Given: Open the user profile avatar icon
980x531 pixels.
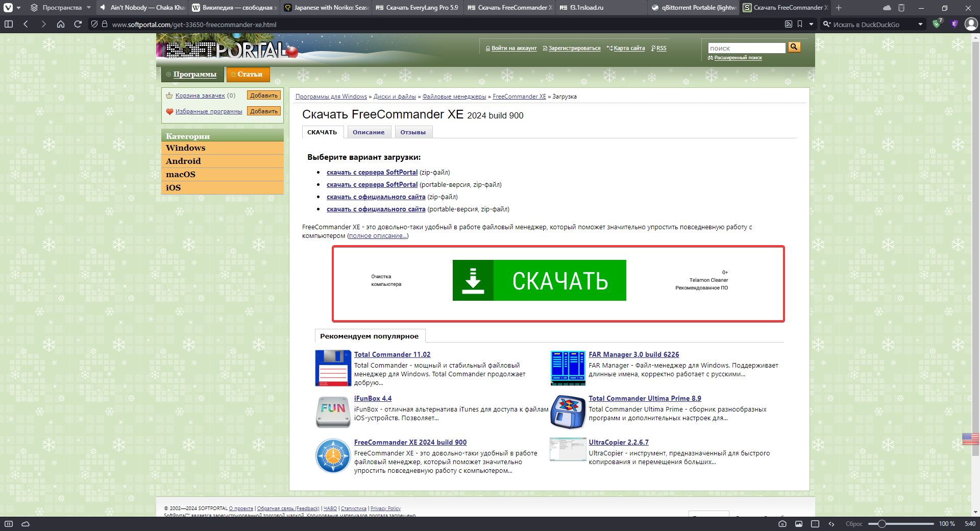Looking at the screenshot, I should [970, 24].
